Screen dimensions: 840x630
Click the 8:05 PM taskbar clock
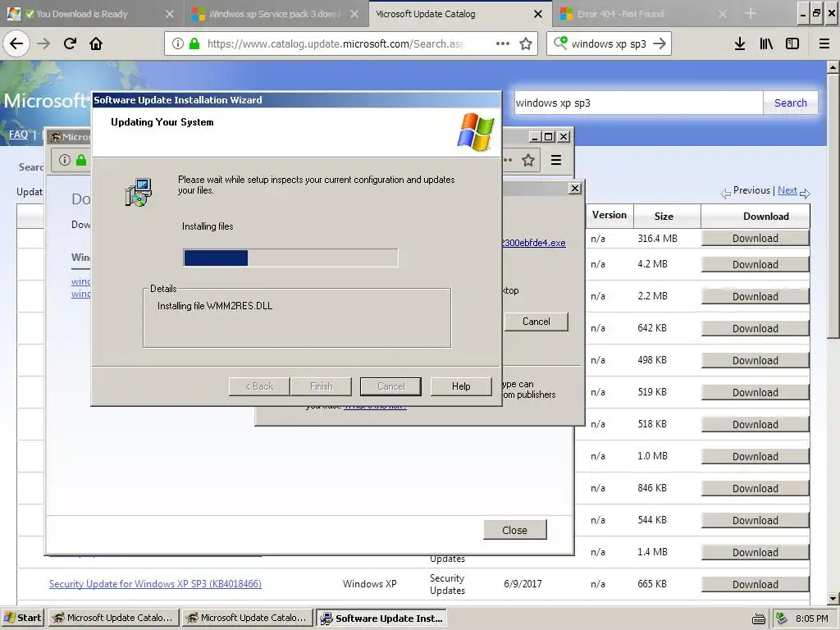(811, 619)
